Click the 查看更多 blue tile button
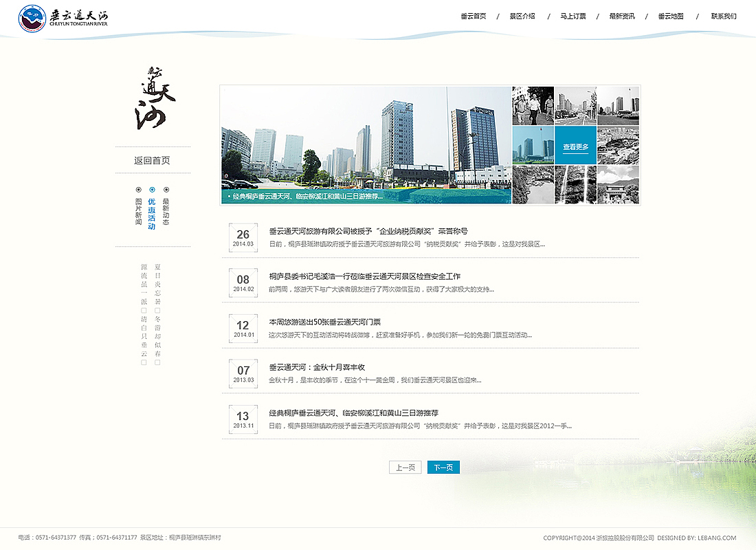The height and width of the screenshot is (550, 756). click(576, 145)
